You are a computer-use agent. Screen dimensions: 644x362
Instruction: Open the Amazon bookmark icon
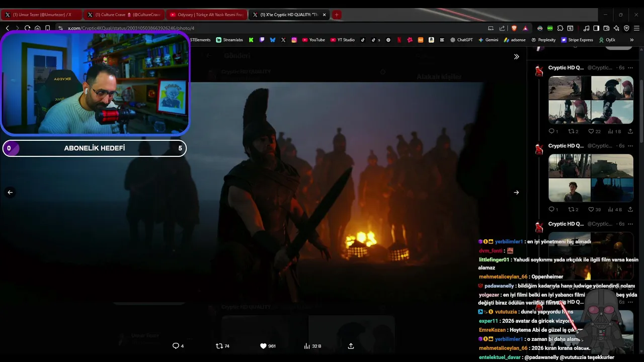[431, 40]
